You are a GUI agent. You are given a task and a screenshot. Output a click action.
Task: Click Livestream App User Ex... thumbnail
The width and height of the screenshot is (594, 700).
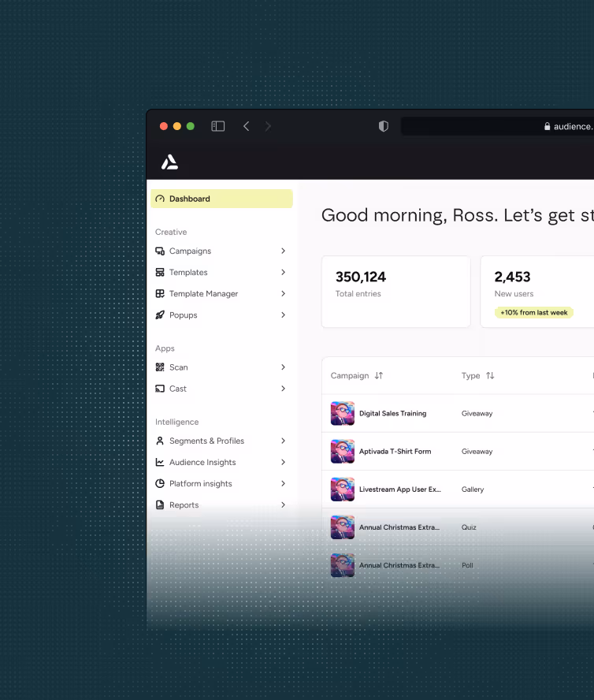pos(343,490)
